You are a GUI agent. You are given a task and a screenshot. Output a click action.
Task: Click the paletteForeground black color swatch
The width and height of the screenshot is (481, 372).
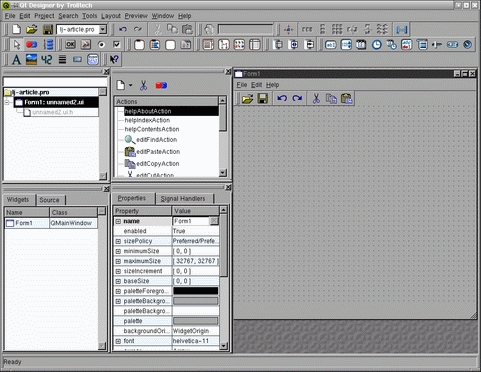[196, 291]
